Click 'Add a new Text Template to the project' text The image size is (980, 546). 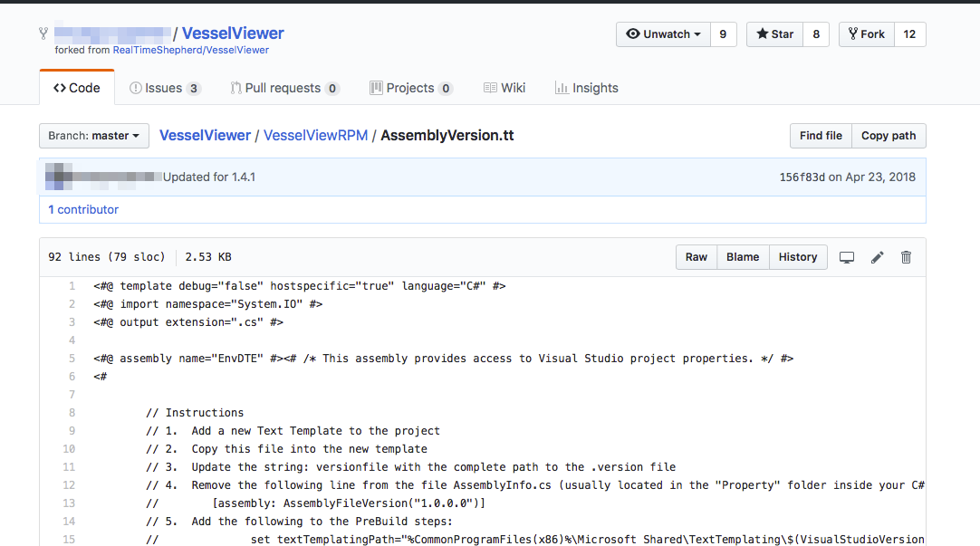coord(315,431)
